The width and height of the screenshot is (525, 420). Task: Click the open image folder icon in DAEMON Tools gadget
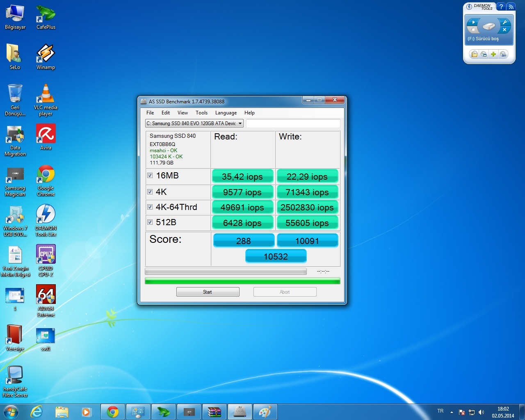(474, 54)
